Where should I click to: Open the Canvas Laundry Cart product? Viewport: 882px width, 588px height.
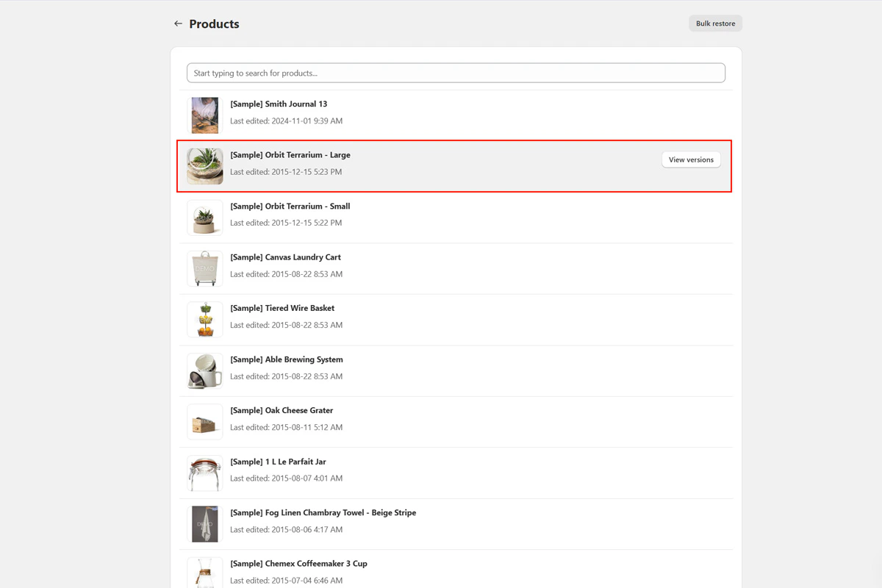point(285,257)
